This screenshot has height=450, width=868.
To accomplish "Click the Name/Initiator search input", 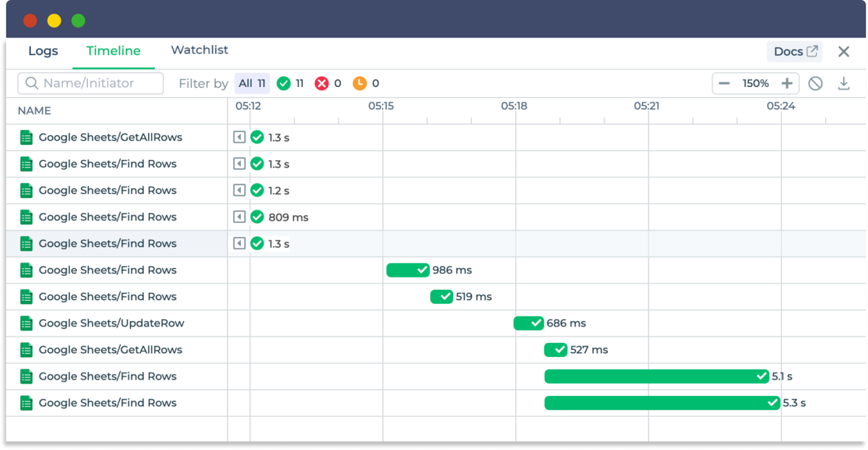I will click(x=96, y=83).
